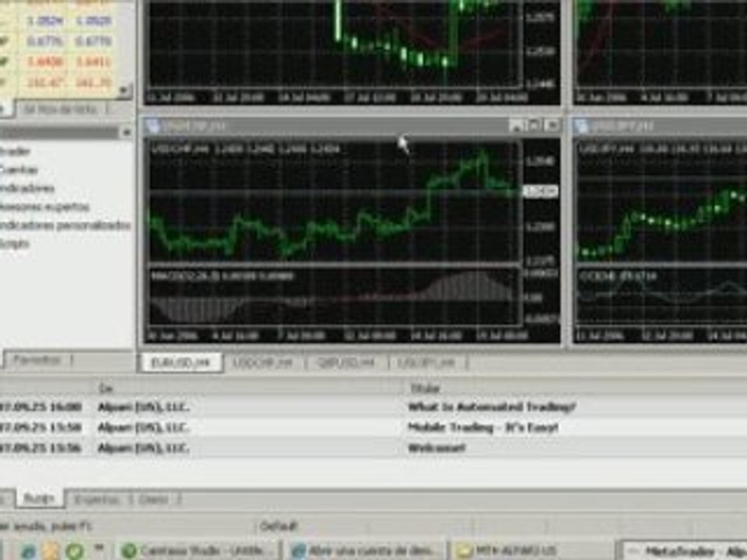
Task: Switch to the EURUSD,H4 chart tab
Action: point(181,363)
